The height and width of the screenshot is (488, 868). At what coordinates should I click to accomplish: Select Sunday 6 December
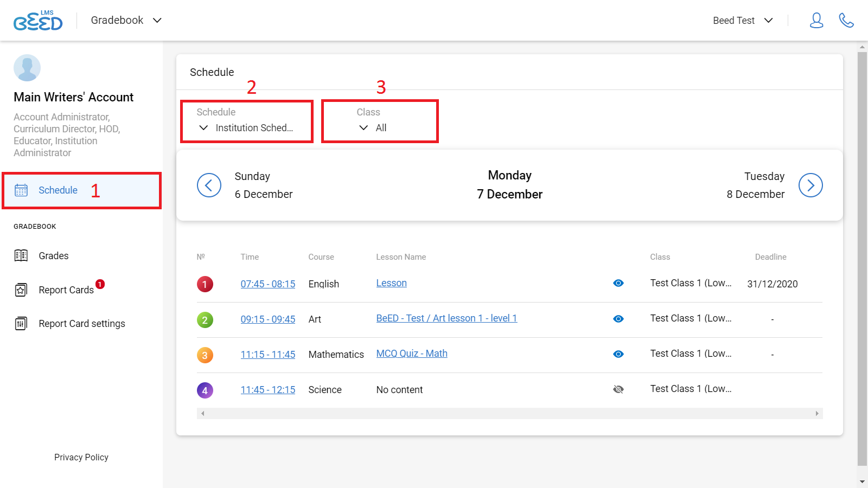(x=264, y=185)
